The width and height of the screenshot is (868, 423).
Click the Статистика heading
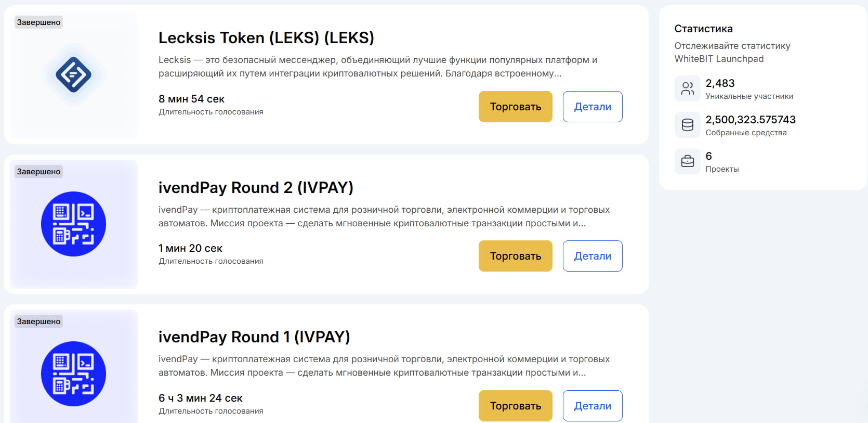pos(704,29)
